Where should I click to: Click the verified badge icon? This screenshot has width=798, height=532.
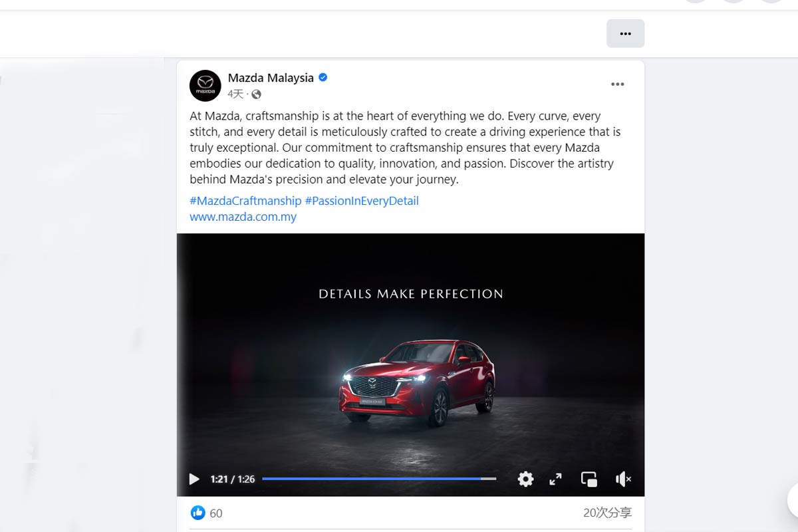[323, 78]
